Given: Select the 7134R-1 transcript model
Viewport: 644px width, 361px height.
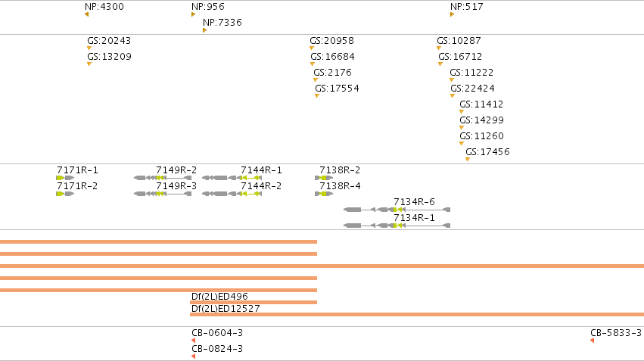Looking at the screenshot, I should pyautogui.click(x=397, y=226).
